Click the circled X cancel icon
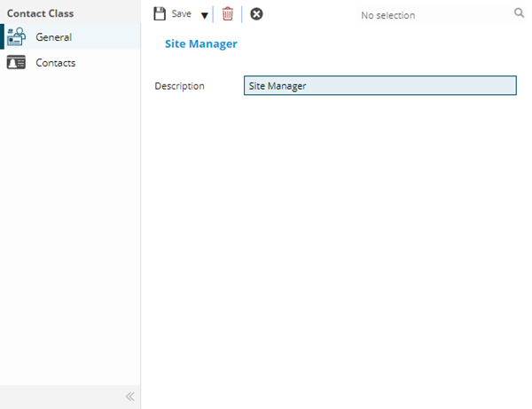The height and width of the screenshot is (409, 532). (x=256, y=14)
